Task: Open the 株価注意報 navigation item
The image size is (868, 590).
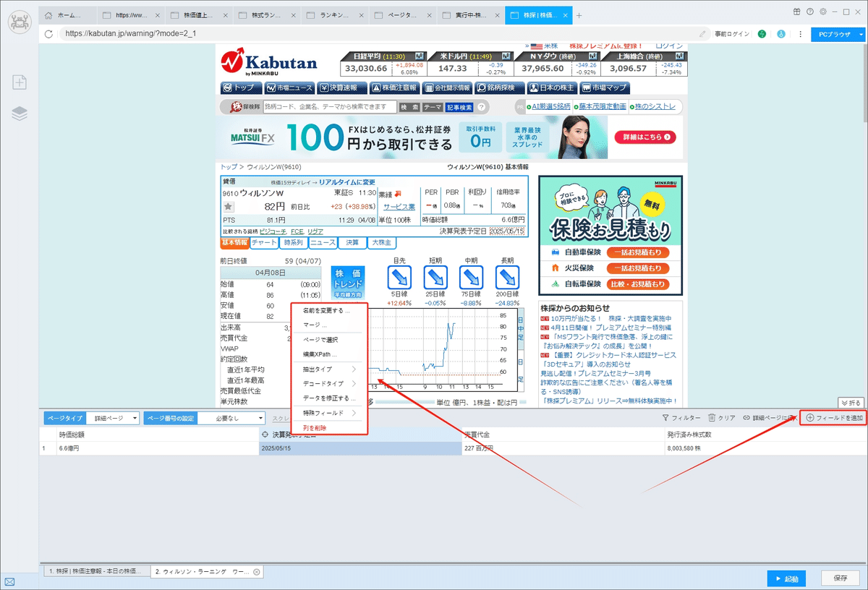Action: [x=394, y=87]
